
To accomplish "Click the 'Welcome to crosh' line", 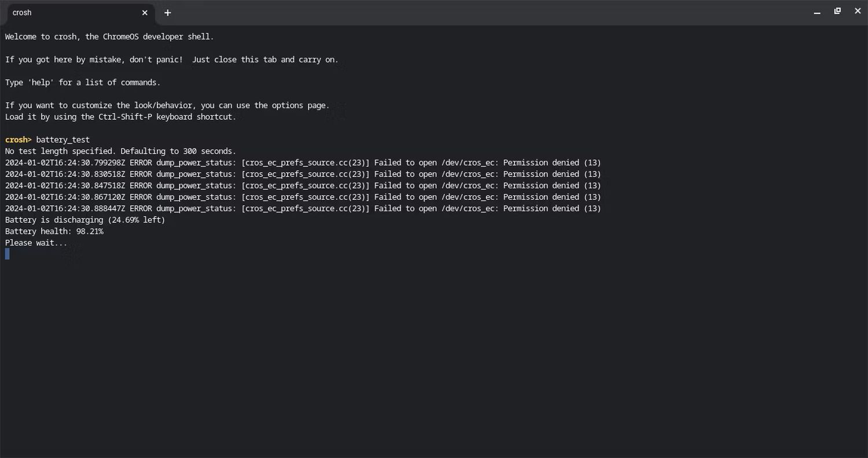I will point(109,36).
